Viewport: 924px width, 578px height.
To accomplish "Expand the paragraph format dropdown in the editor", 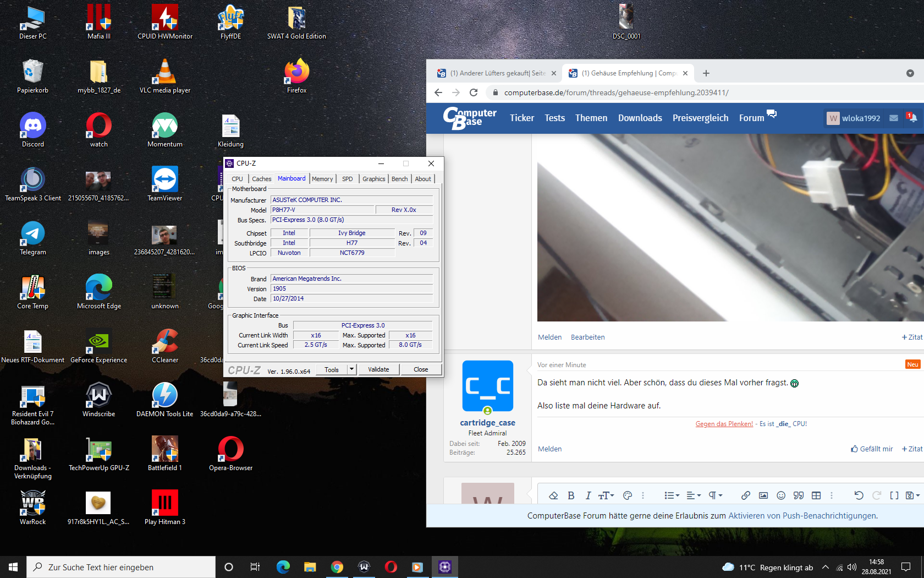I will (715, 495).
